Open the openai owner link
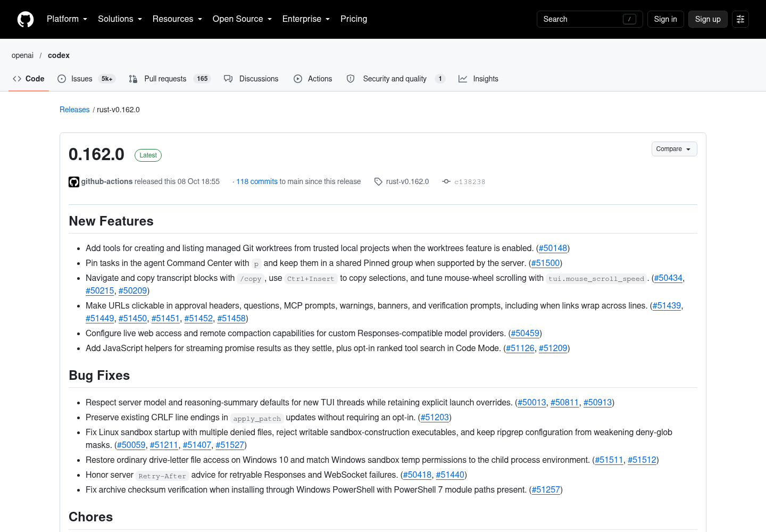The height and width of the screenshot is (532, 766). point(22,55)
